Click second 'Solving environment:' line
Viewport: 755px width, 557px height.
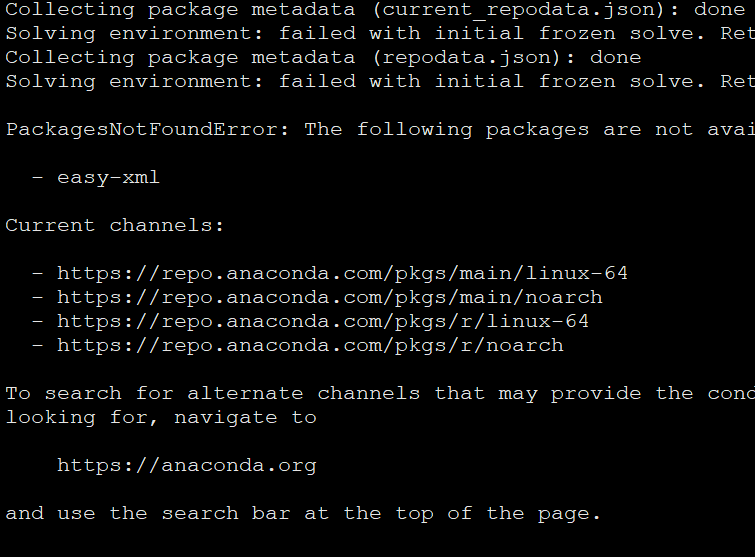coord(380,81)
